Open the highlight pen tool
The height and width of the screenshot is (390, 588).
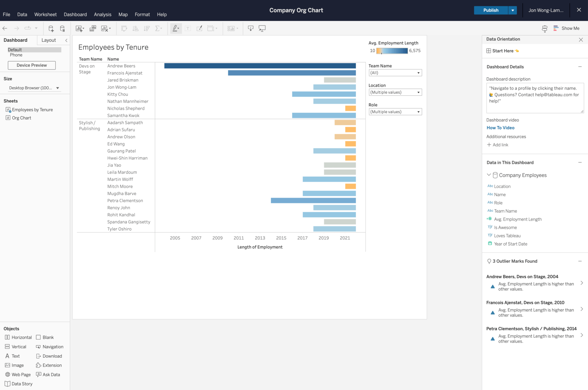click(x=175, y=28)
